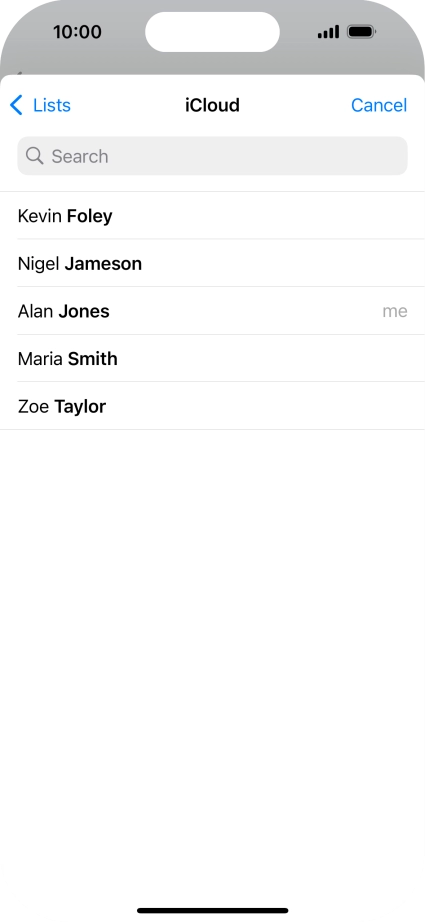Pick Maria Smith contact
425x922 pixels.
(x=212, y=359)
